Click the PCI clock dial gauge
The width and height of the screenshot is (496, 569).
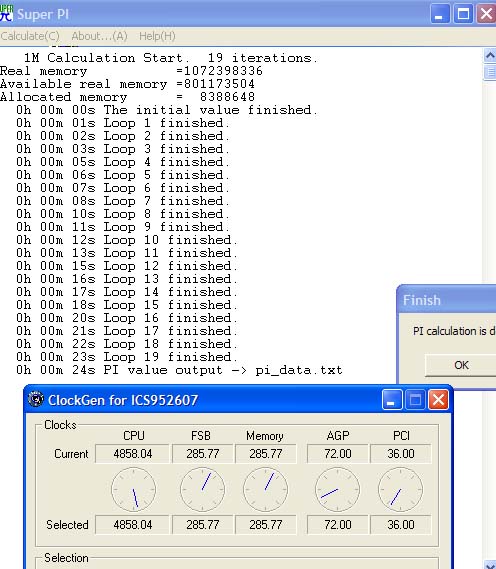[401, 490]
